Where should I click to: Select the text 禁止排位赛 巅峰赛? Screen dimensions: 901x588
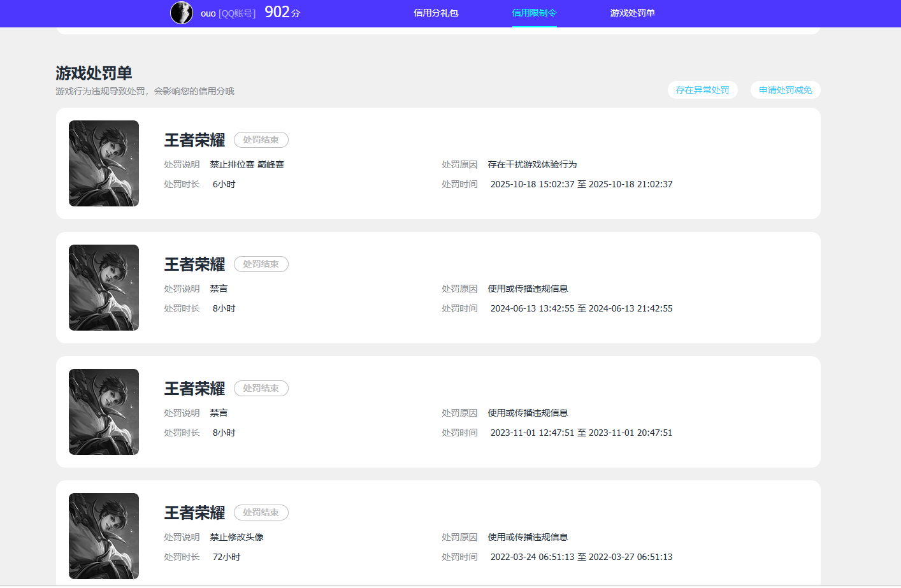247,164
